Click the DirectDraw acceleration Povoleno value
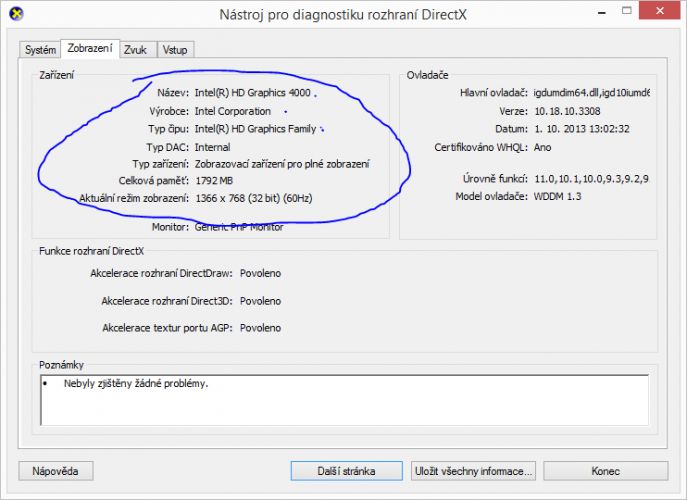Viewport: 687px width, 500px height. (x=260, y=273)
